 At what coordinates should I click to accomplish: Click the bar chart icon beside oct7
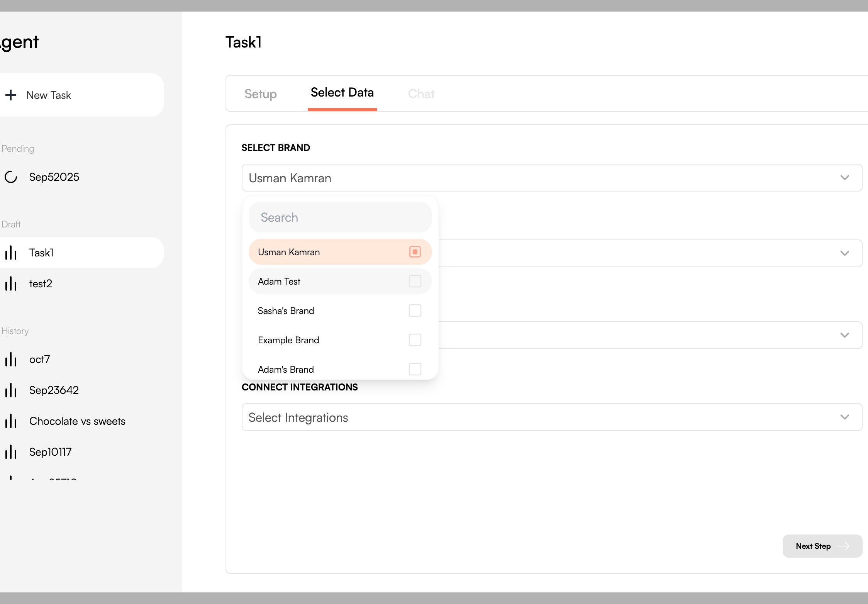pos(11,360)
